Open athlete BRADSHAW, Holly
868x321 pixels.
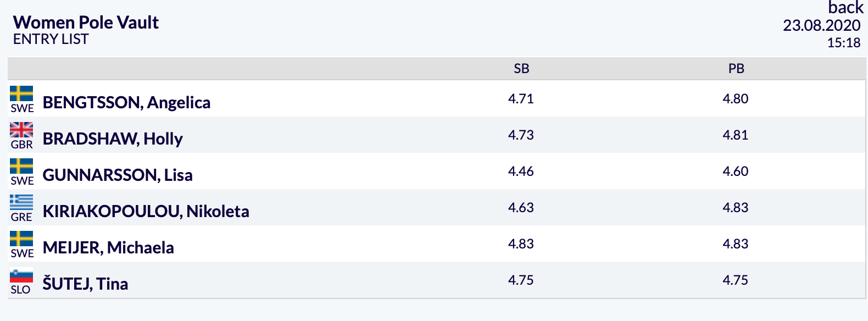tap(113, 139)
